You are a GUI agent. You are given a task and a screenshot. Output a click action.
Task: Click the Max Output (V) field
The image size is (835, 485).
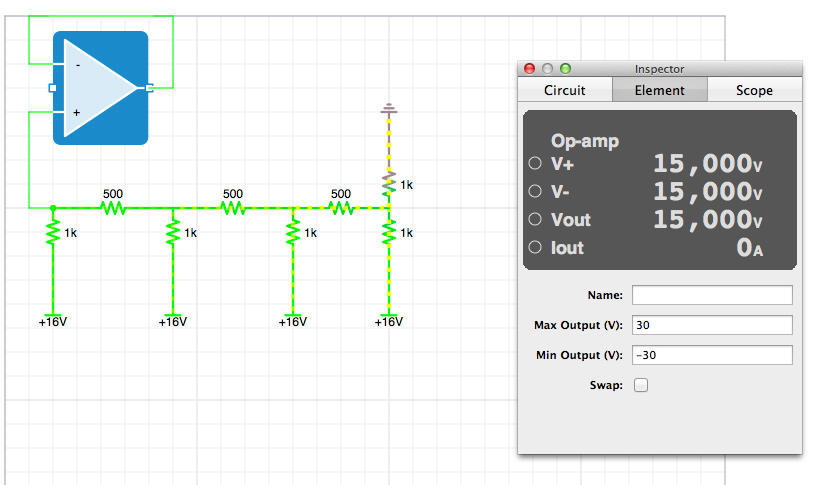[712, 325]
